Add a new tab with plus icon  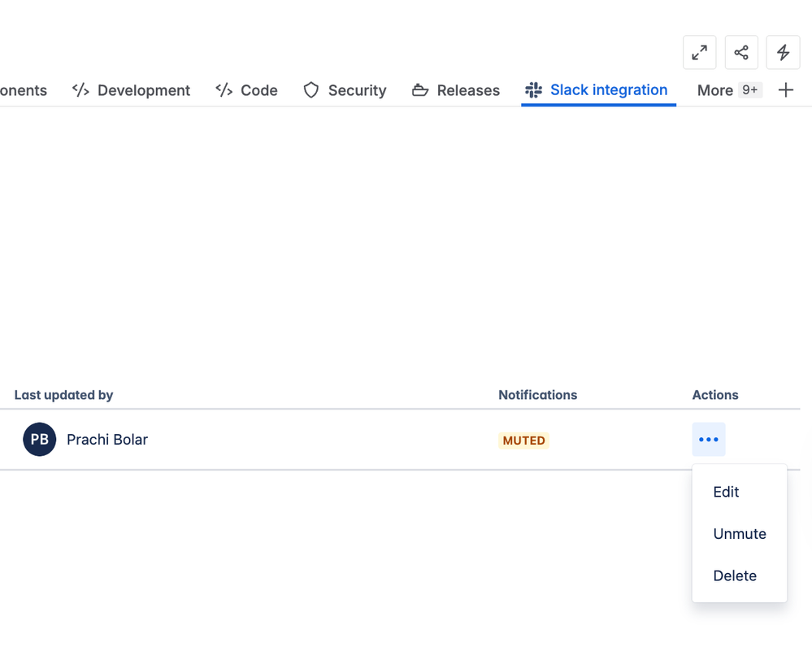(786, 90)
